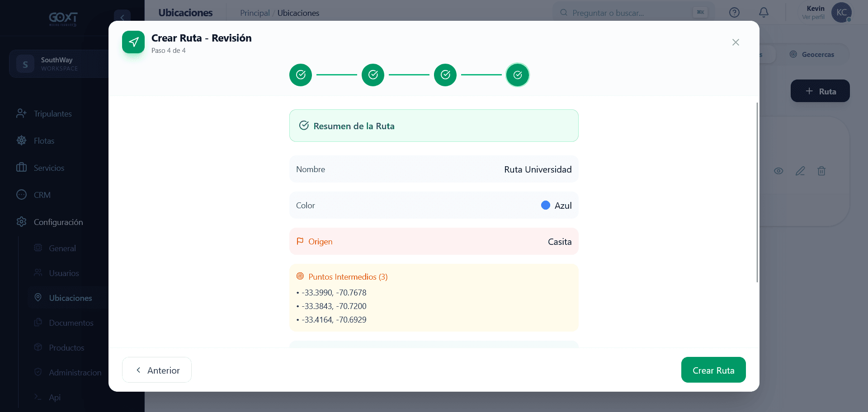Click the fourth step circle in wizard

(x=518, y=75)
